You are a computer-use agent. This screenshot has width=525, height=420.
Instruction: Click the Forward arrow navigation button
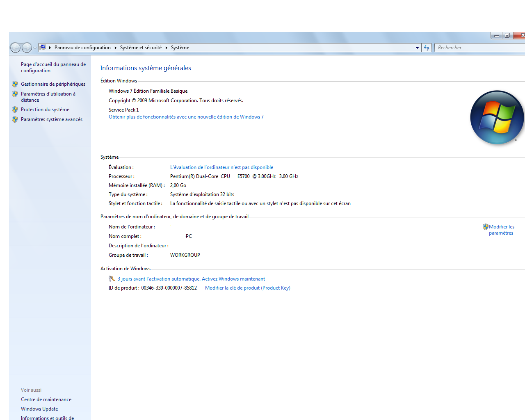click(27, 48)
